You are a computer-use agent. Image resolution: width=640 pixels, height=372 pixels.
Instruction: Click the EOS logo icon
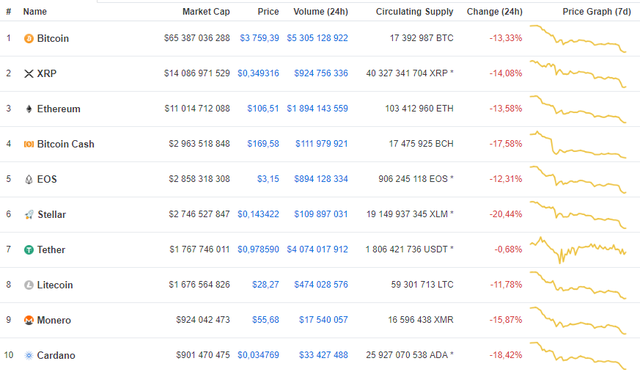point(29,179)
